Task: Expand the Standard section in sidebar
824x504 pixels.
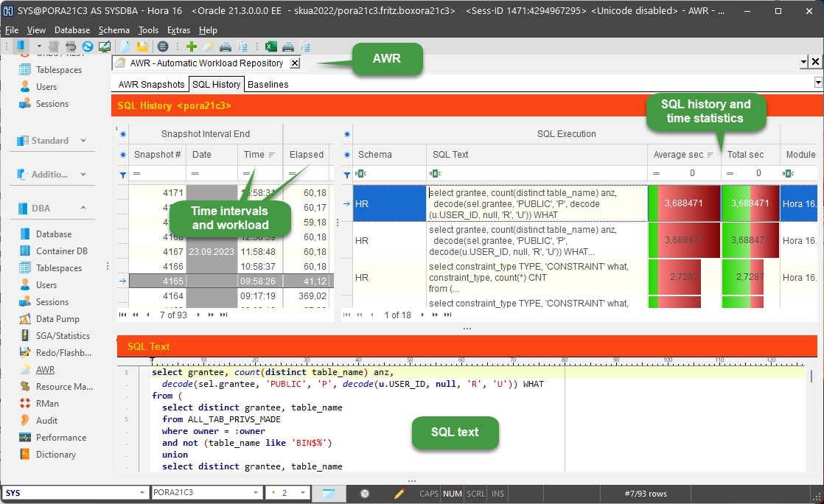Action: 83,141
